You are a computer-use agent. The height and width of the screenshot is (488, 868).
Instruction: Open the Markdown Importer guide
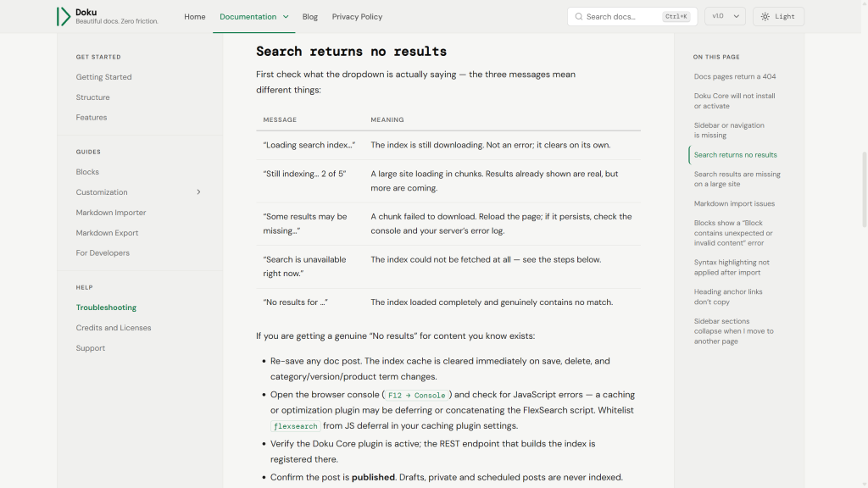point(111,213)
